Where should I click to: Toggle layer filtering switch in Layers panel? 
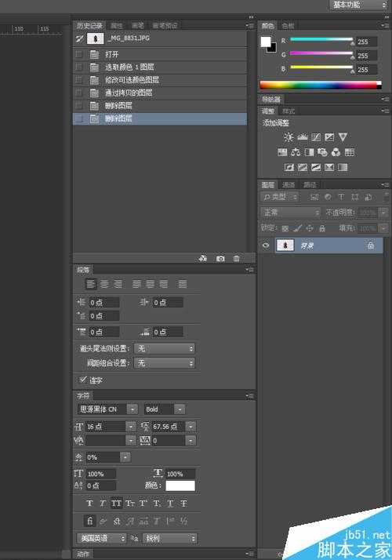click(x=387, y=197)
